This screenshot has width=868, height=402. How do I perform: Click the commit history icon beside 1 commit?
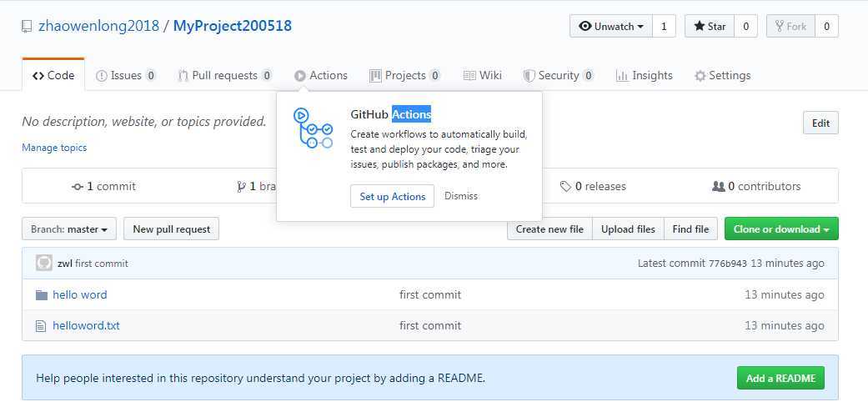[x=78, y=187]
